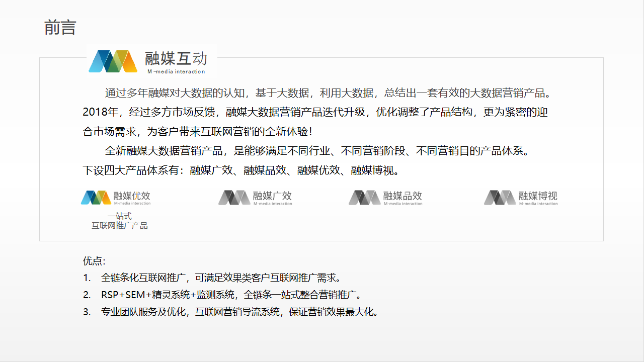Click the 融媒品效 product name label
The height and width of the screenshot is (362, 644).
tap(403, 196)
